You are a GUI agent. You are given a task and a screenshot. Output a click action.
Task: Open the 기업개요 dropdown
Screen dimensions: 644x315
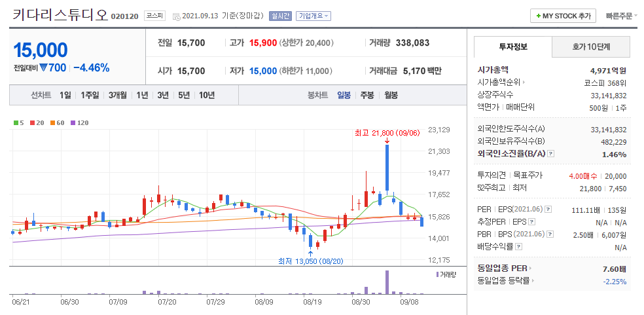(x=313, y=16)
